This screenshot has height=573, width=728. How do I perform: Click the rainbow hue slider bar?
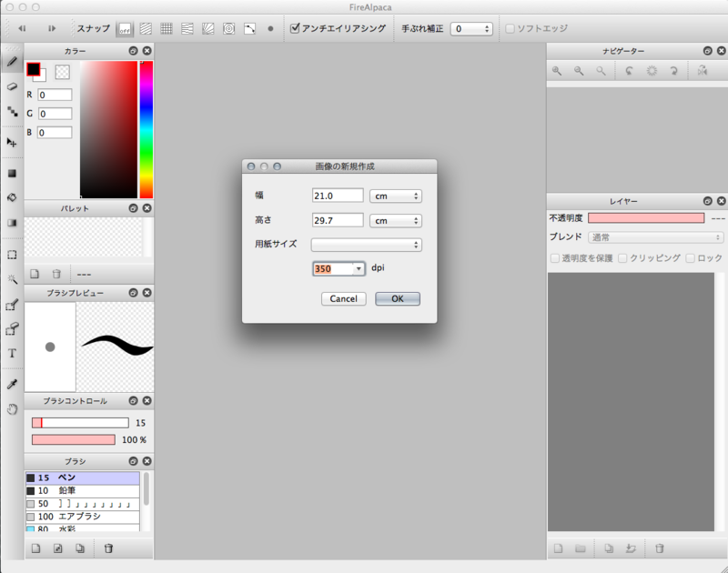(x=147, y=130)
